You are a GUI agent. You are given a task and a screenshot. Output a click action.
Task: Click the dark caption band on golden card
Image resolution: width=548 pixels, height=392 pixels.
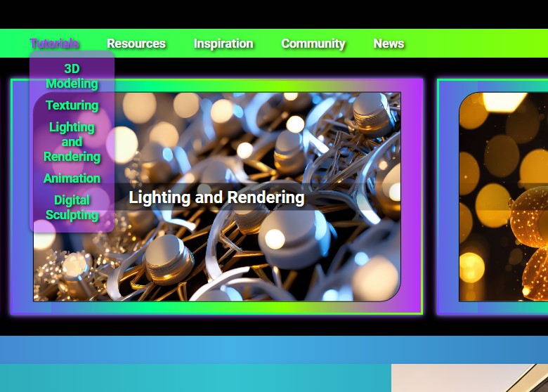pos(503,197)
